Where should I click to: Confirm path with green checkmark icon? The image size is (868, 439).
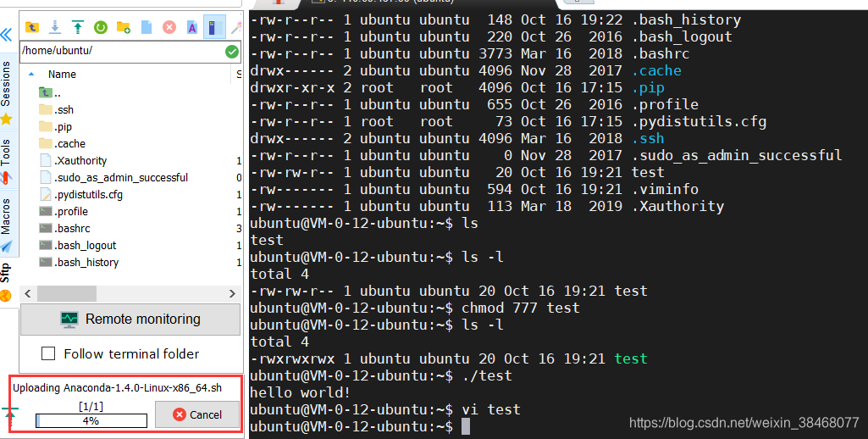[x=232, y=52]
